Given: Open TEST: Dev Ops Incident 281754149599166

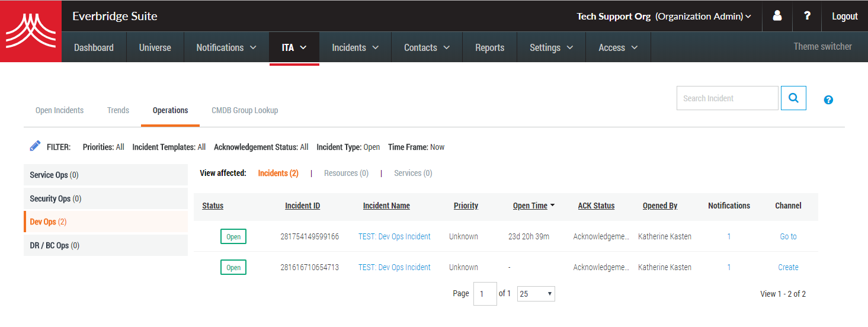Looking at the screenshot, I should pyautogui.click(x=395, y=236).
